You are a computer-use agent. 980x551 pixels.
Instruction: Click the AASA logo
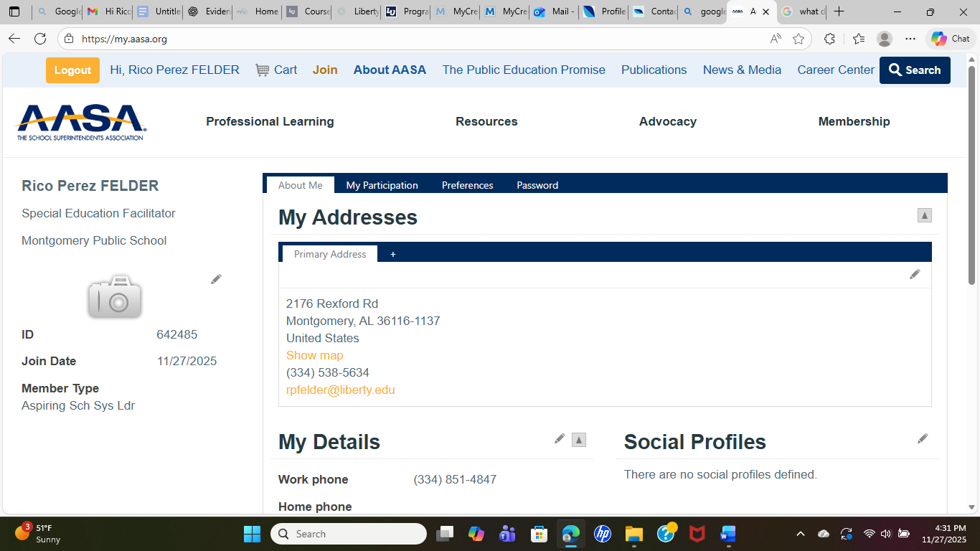(x=80, y=123)
